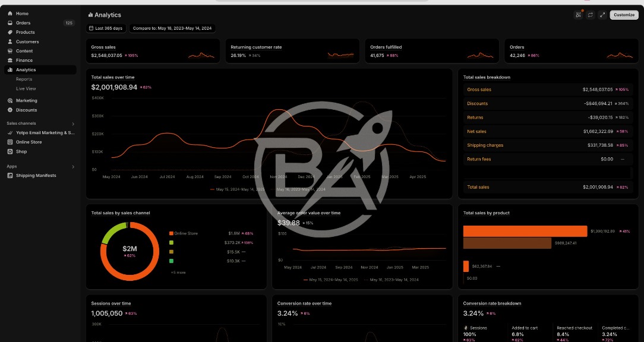Open the Total sales over time report
This screenshot has width=644, height=342.
click(112, 77)
